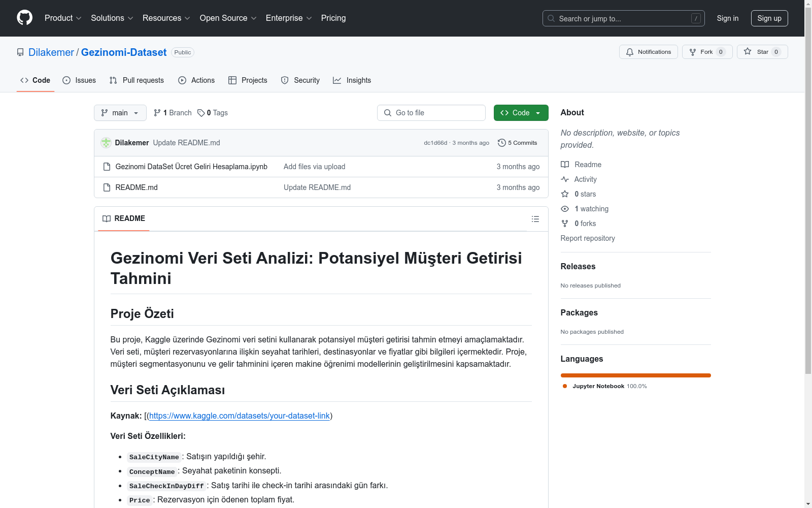This screenshot has height=508, width=812.
Task: Open the Issues tab
Action: (79, 80)
